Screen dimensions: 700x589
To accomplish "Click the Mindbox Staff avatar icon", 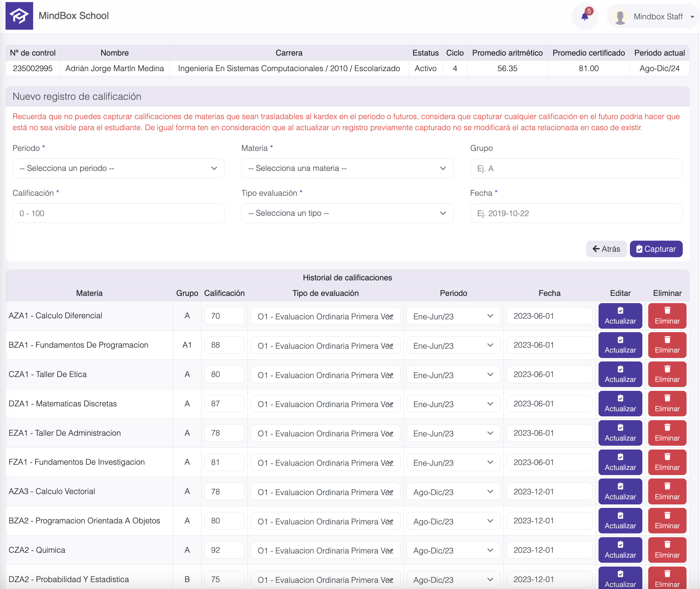I will tap(620, 17).
